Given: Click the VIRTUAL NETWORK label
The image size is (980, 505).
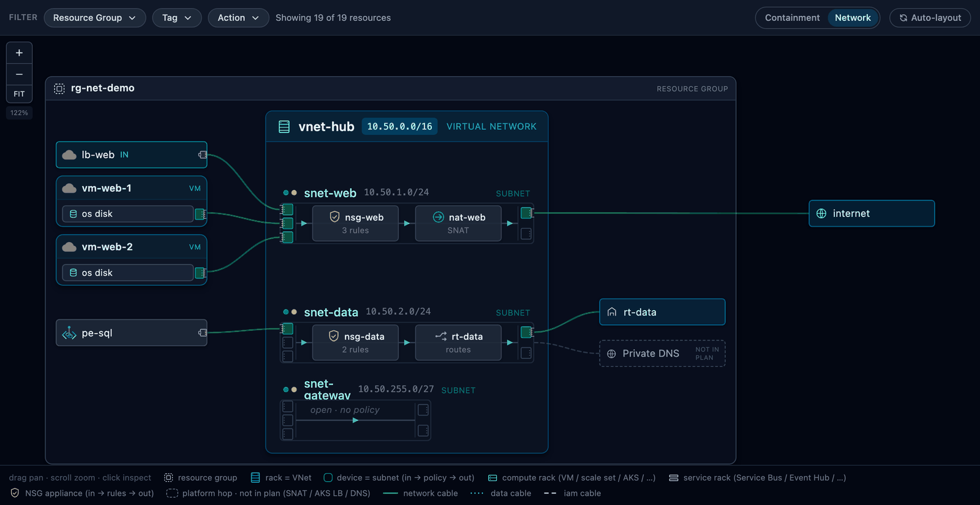Looking at the screenshot, I should 491,126.
